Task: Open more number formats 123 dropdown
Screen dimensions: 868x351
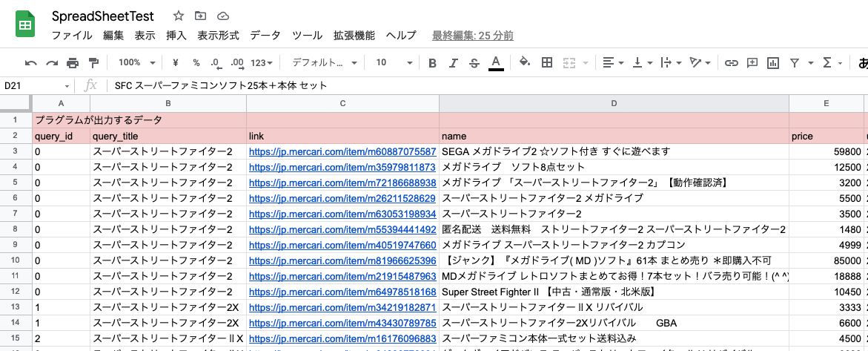Action: (261, 62)
